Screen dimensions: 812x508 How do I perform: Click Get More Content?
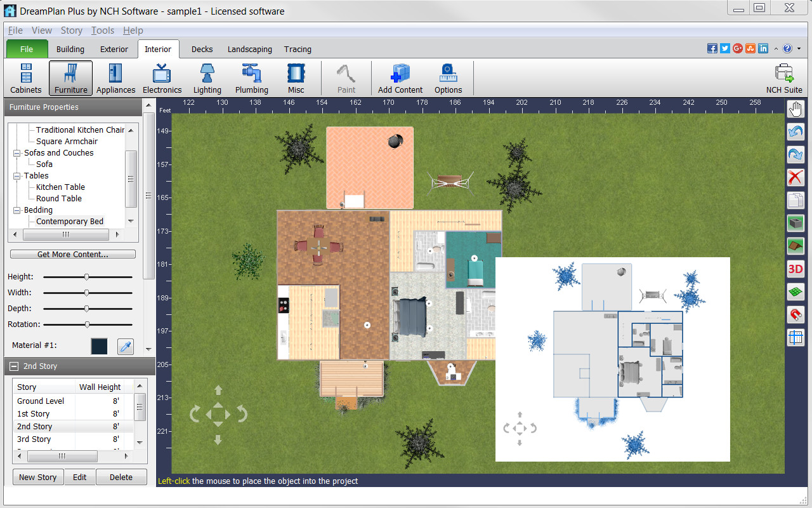tap(72, 253)
